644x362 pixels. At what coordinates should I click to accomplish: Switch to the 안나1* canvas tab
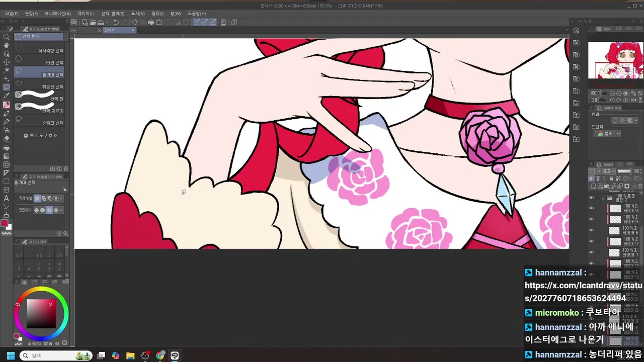coord(119,30)
